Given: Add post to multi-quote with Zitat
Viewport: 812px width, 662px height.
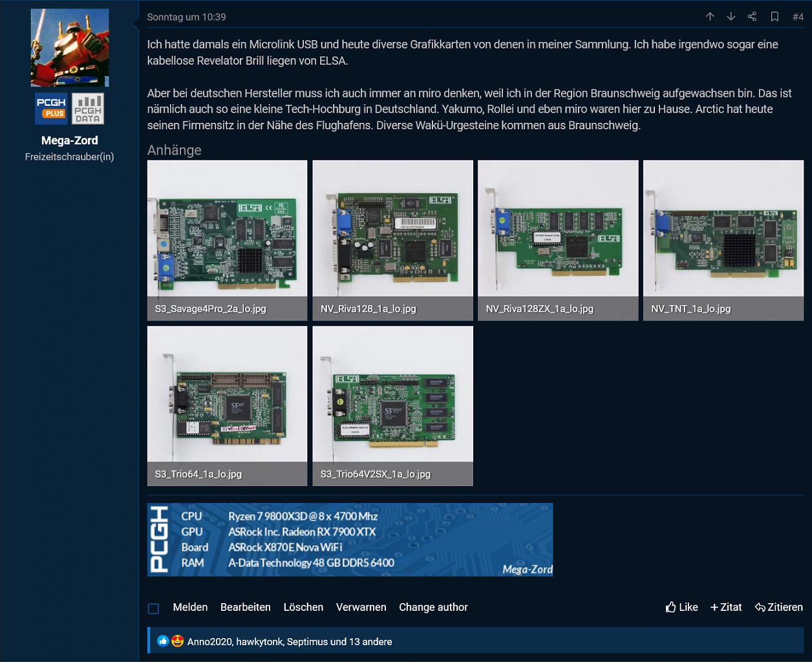Looking at the screenshot, I should [726, 607].
